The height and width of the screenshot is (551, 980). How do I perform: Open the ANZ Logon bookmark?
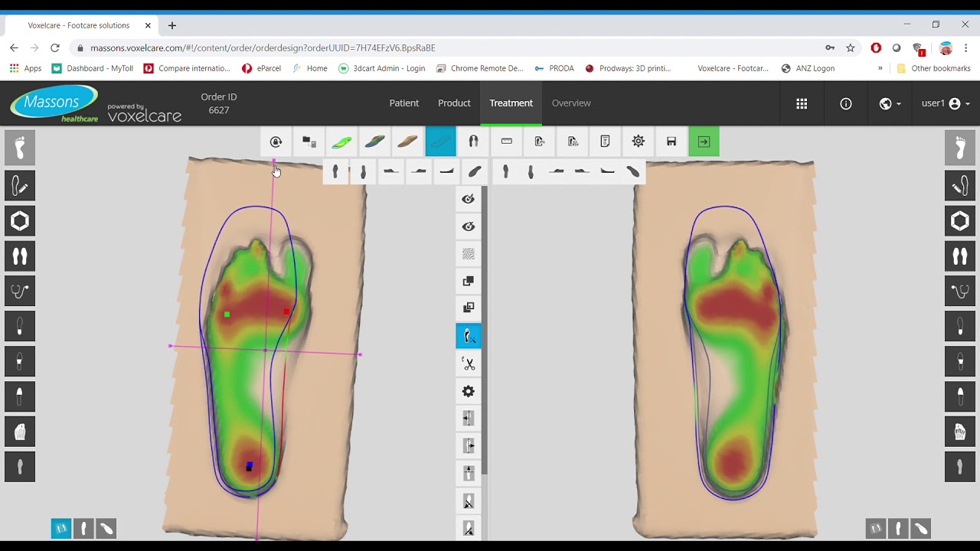pyautogui.click(x=808, y=68)
